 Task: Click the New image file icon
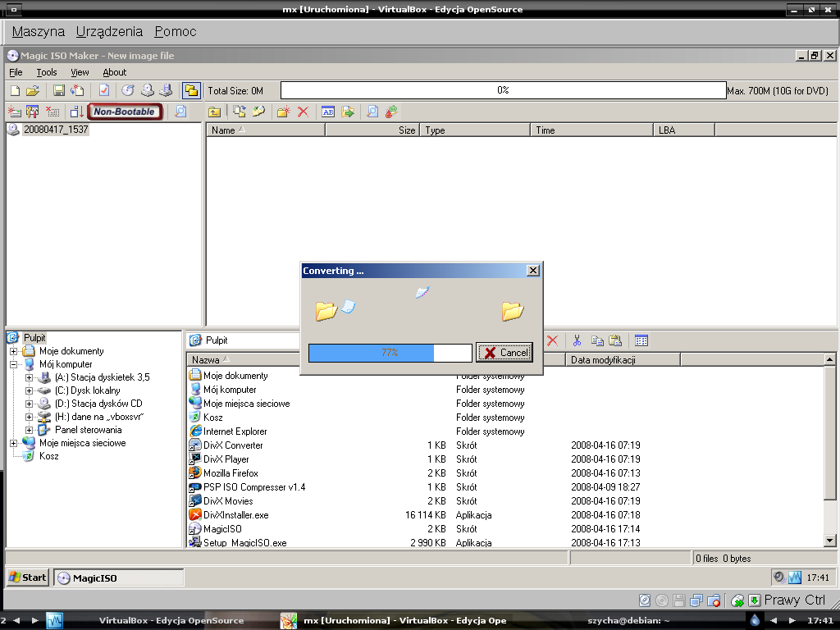[x=16, y=90]
